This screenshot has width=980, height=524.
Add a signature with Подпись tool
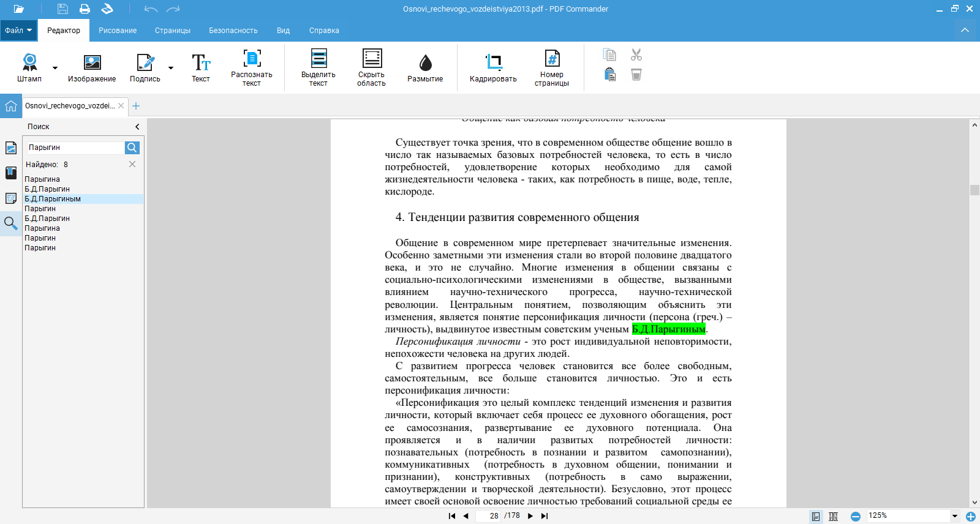[x=145, y=67]
